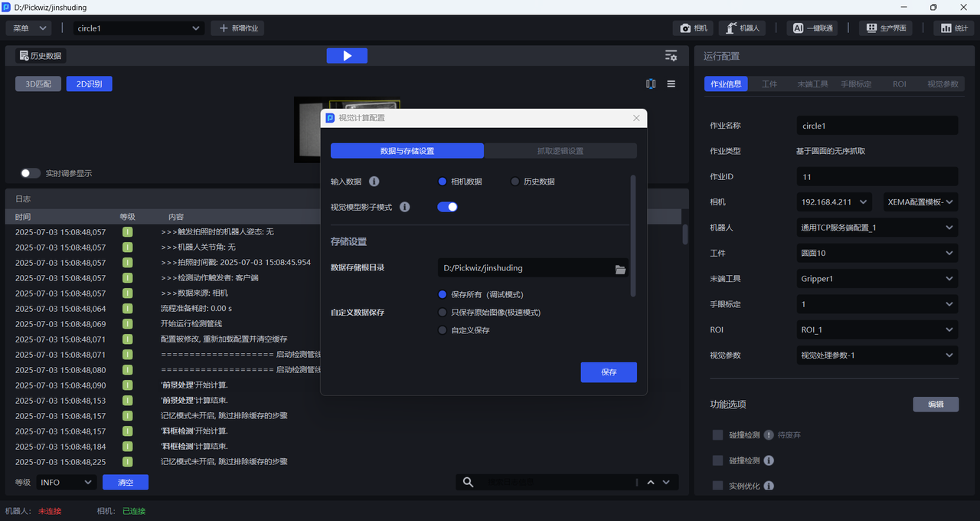Viewport: 980px width, 521px height.
Task: Open the log level INFO dropdown
Action: [x=66, y=482]
